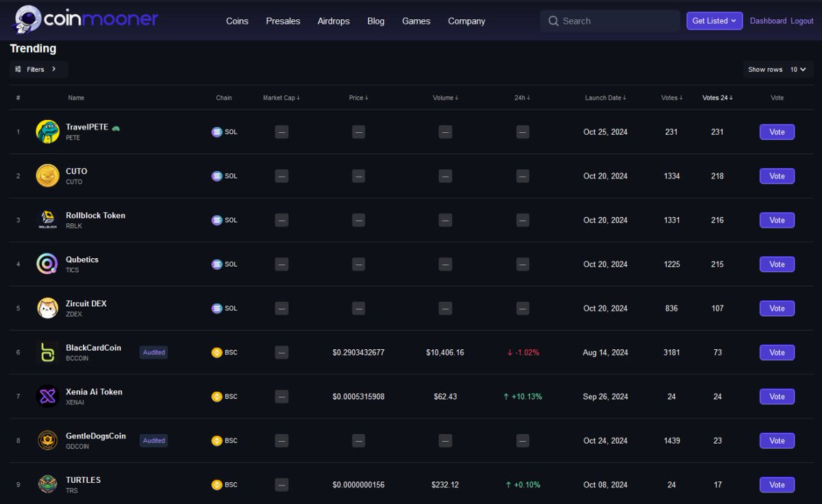
Task: Expand the Filters panel chevron
Action: [54, 69]
